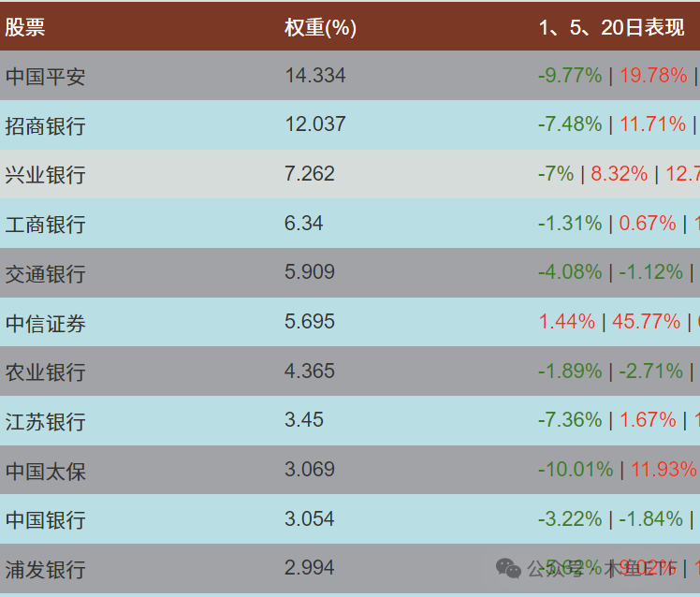Select the 农业银行 stock name
The width and height of the screenshot is (700, 597).
tap(45, 371)
